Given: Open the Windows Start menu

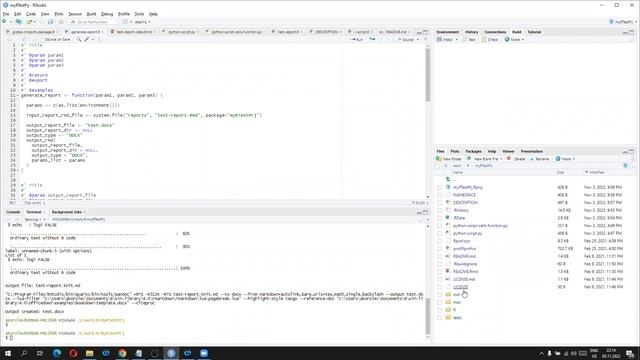Looking at the screenshot, I should tap(8, 353).
